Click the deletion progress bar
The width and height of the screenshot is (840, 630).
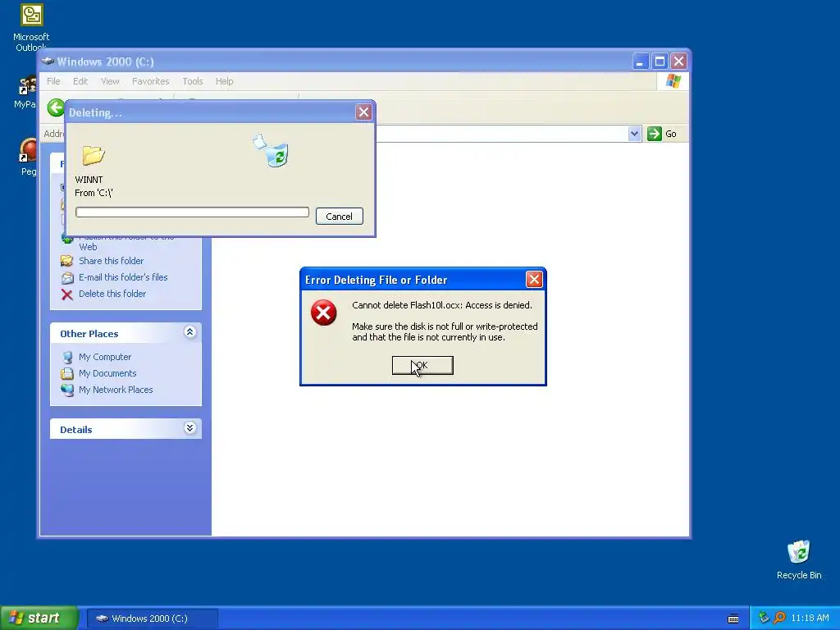pyautogui.click(x=192, y=212)
